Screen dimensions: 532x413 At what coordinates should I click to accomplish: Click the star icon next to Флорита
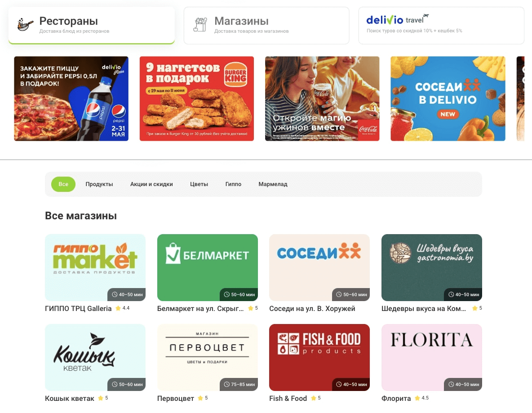417,398
